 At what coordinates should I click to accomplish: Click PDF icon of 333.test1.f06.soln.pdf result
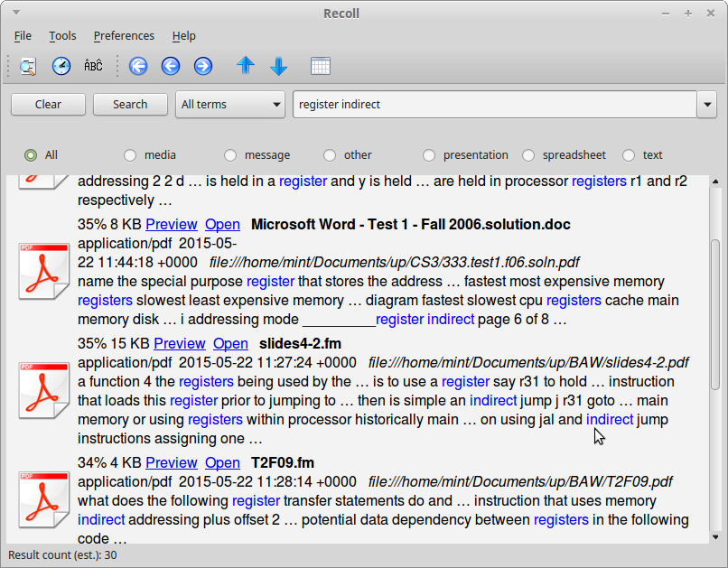43,272
